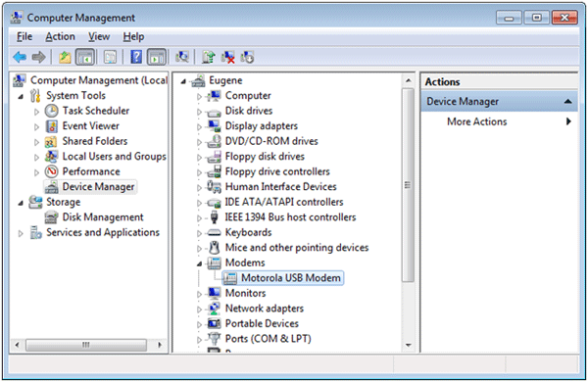Click the Monitors device icon
Image resolution: width=588 pixels, height=382 pixels.
(x=214, y=293)
